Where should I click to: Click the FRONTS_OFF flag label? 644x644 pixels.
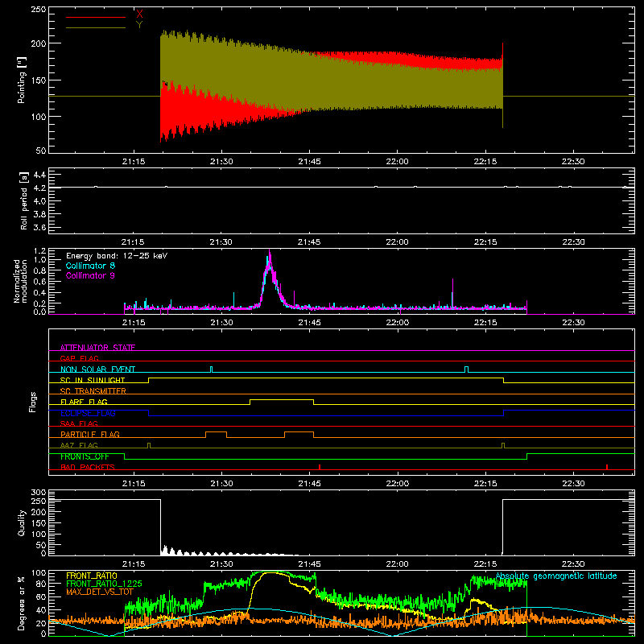[x=85, y=456]
